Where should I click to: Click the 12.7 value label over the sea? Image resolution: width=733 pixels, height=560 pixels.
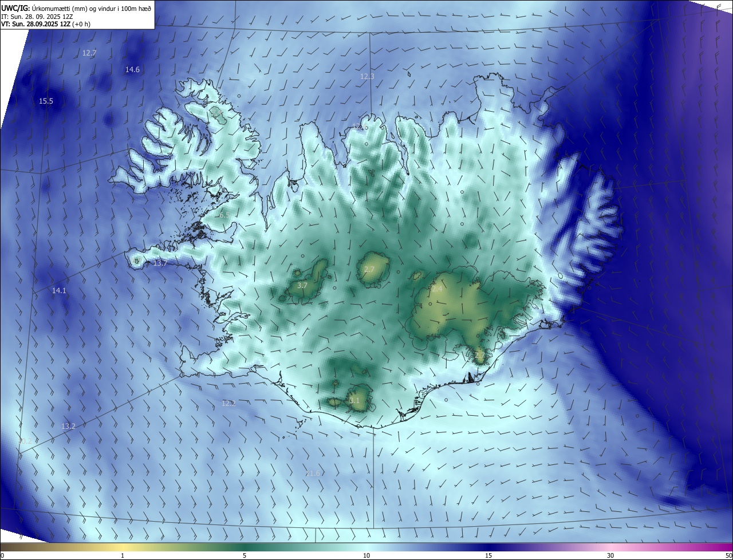(89, 53)
